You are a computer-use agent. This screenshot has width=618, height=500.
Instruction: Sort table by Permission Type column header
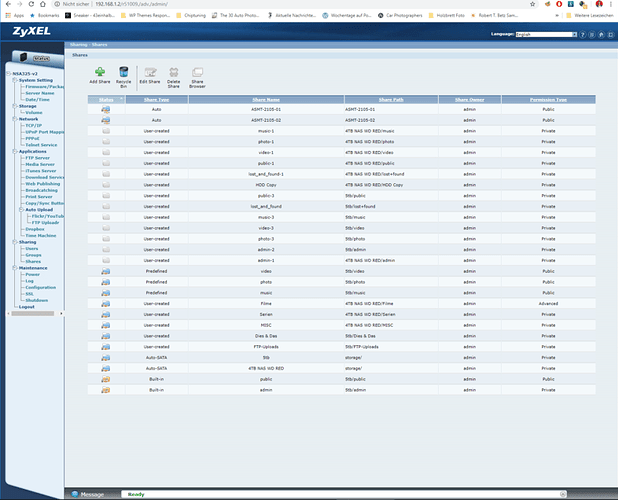[548, 100]
